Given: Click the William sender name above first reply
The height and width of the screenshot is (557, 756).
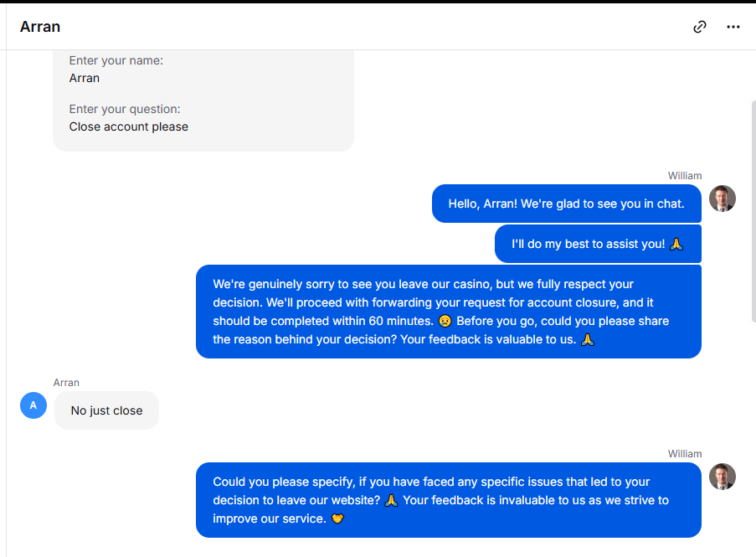Looking at the screenshot, I should point(685,176).
